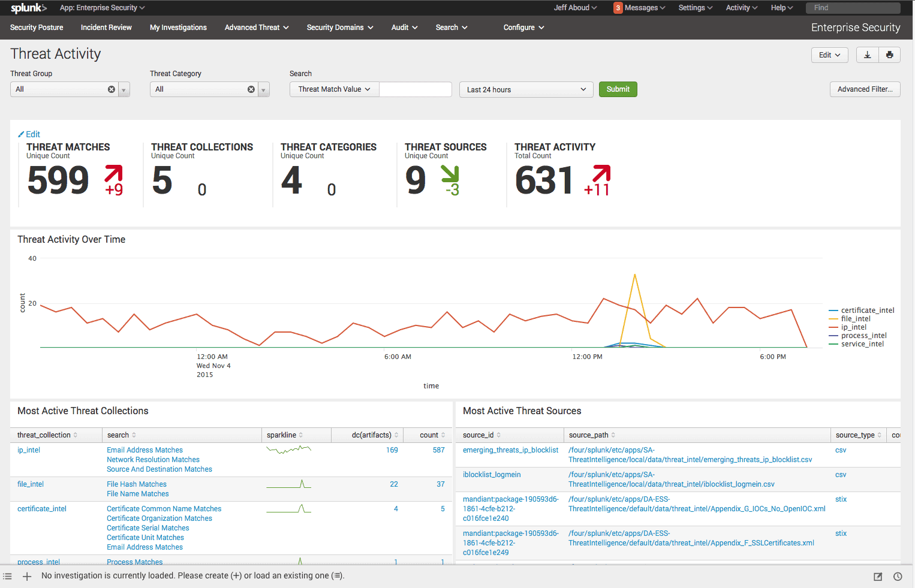Open the investigation list icon in bottom bar

coord(7,576)
